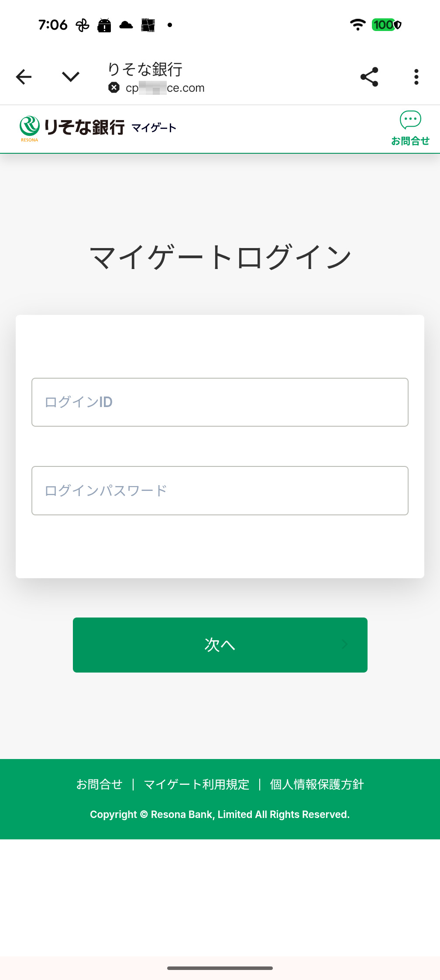Image resolution: width=440 pixels, height=980 pixels.
Task: Tap the Resona Bank logo
Action: (x=72, y=128)
